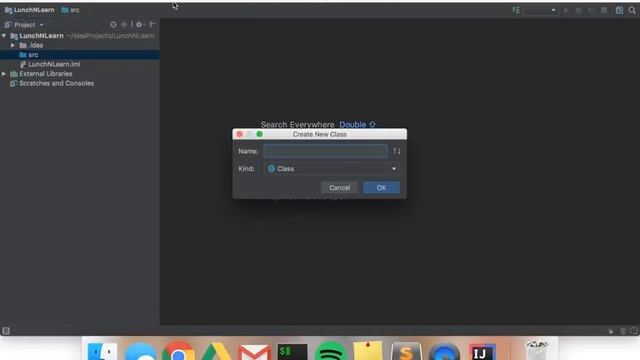This screenshot has width=640, height=360.
Task: Click the LunchNLearn project root row
Action: pos(80,36)
